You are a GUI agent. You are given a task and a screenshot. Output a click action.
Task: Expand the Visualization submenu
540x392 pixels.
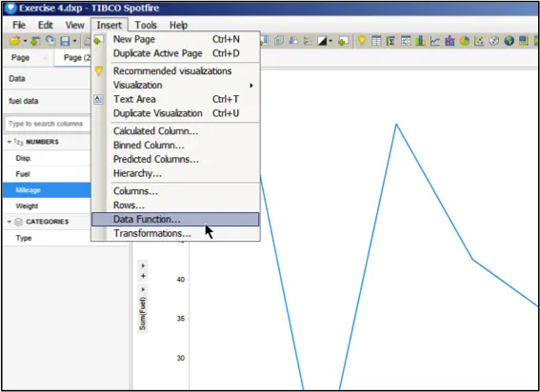tap(175, 85)
